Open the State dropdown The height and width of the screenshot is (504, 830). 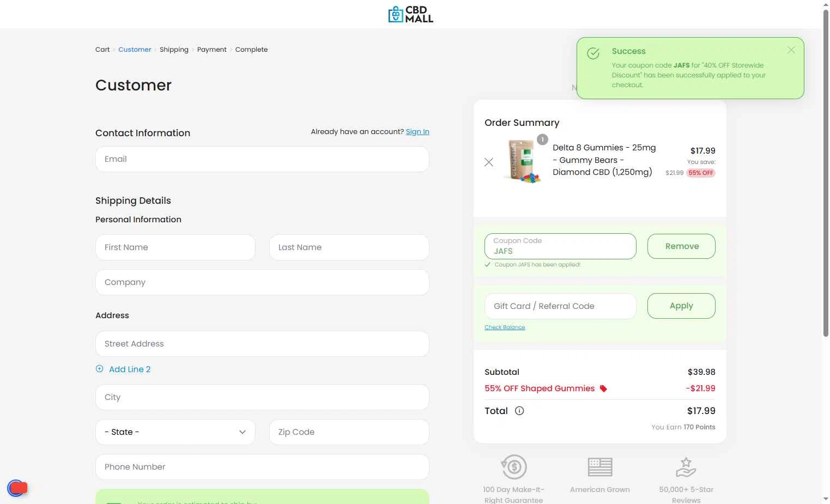pos(175,432)
